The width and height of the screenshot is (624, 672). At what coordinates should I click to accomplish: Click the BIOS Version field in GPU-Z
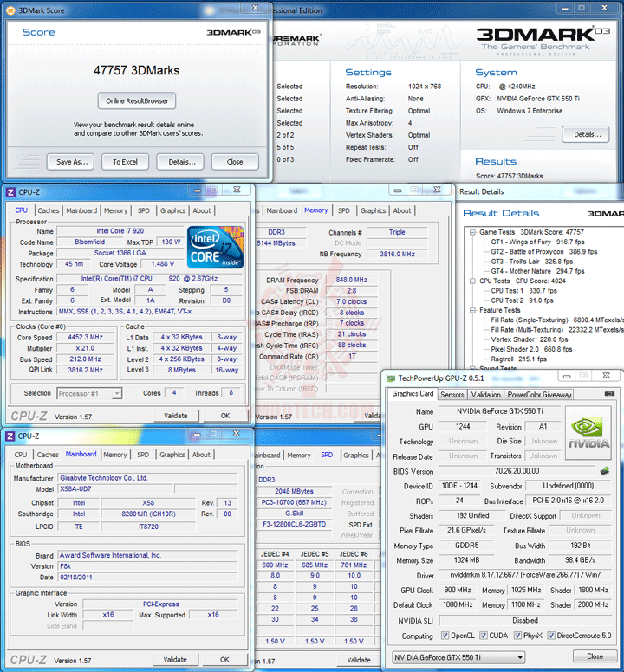click(x=517, y=471)
